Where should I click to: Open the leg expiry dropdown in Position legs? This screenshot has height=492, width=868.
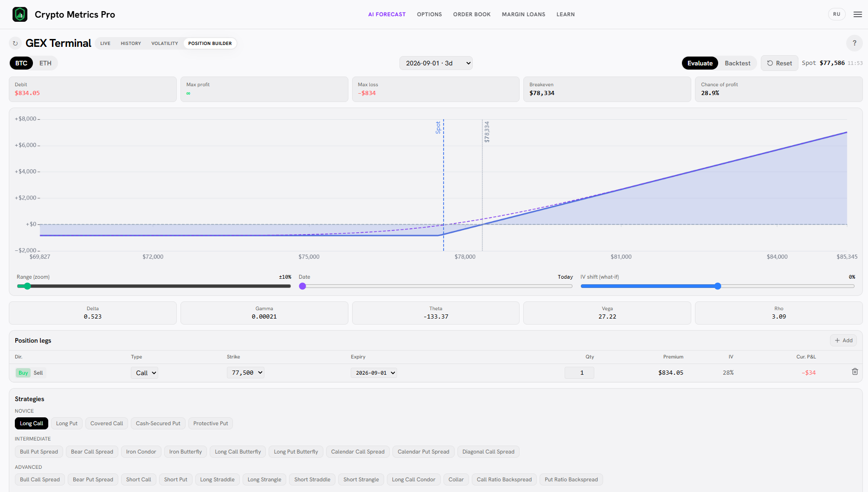tap(374, 373)
